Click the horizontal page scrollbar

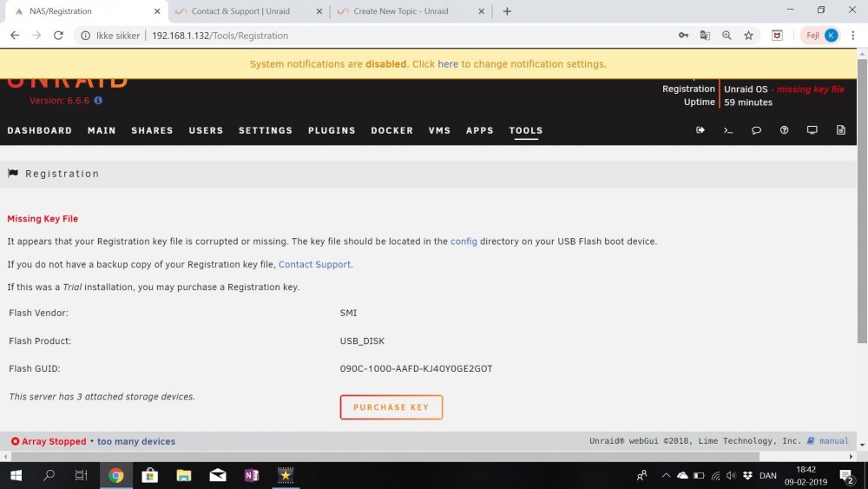(385, 456)
